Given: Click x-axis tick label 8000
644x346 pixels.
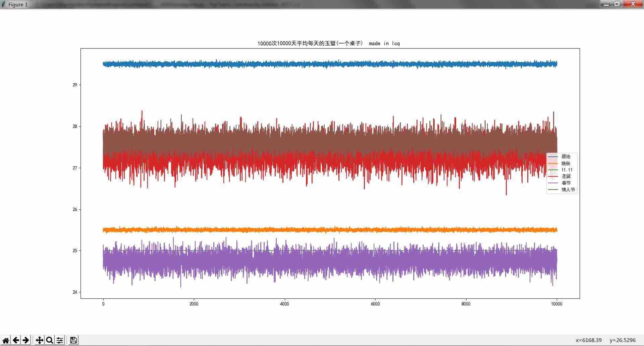Looking at the screenshot, I should [466, 304].
